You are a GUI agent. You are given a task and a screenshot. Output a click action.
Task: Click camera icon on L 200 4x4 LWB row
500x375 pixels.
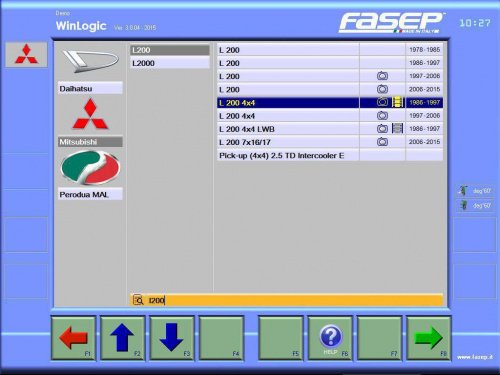(382, 129)
